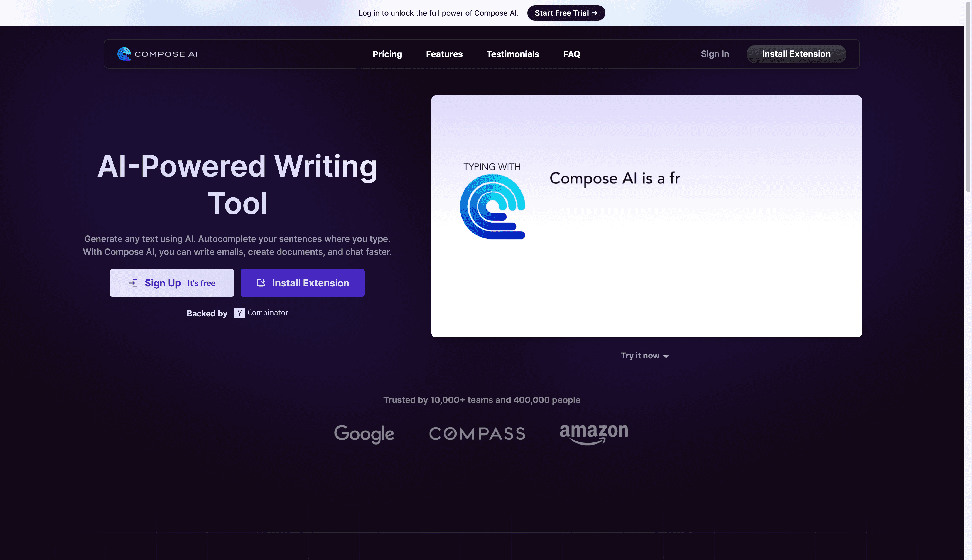Screen dimensions: 972x560
Task: Click the FAQ navigation tab
Action: (571, 53)
